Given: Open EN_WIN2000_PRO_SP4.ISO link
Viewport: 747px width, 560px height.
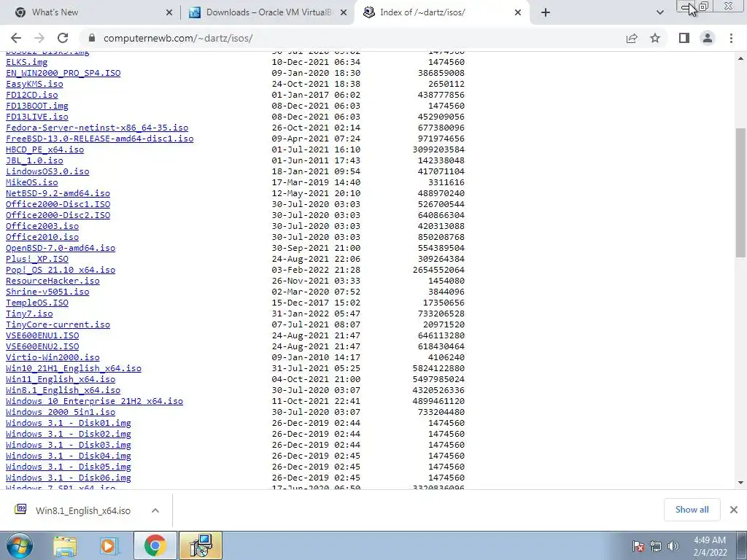Looking at the screenshot, I should [x=63, y=73].
